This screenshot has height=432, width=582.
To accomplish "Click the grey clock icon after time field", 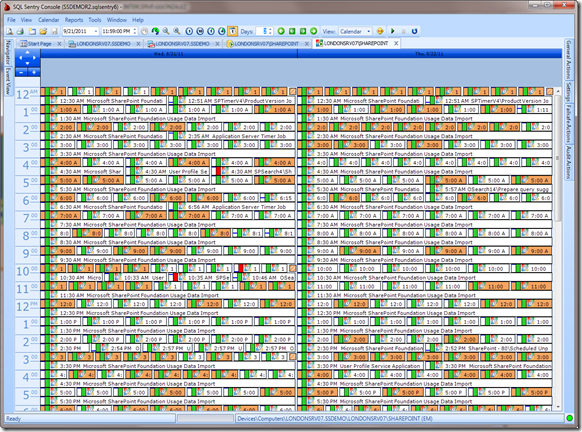I will pos(144,31).
